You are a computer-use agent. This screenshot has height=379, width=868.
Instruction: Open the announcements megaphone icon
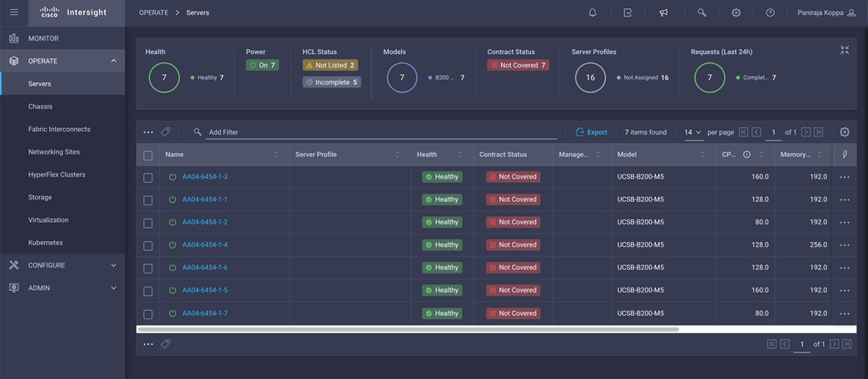664,12
